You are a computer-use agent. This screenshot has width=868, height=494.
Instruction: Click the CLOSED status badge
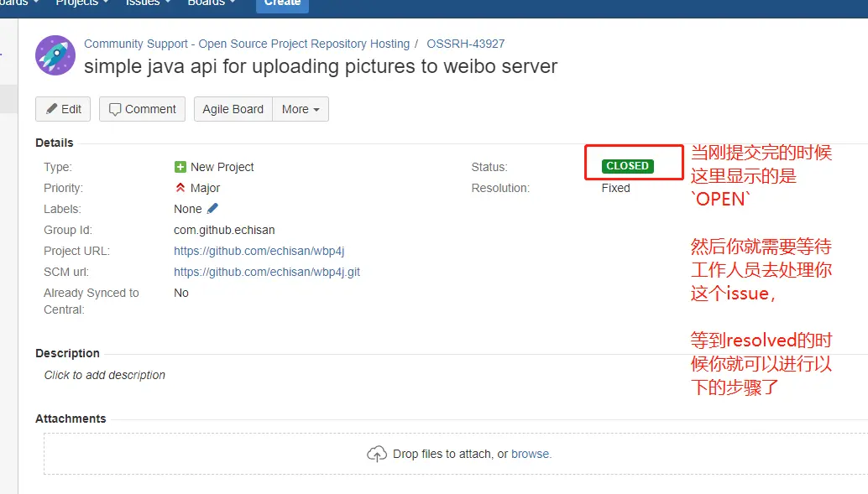(628, 166)
